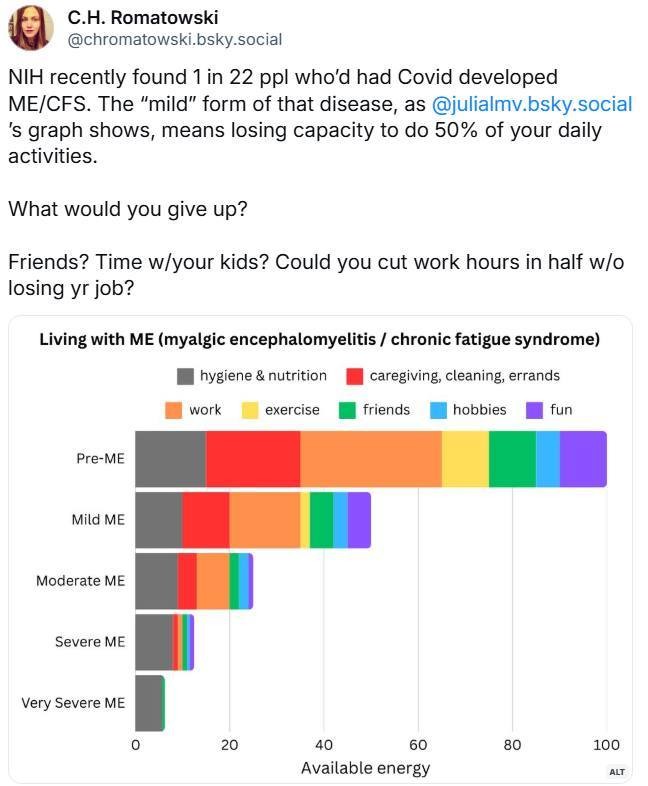The height and width of the screenshot is (786, 648).
Task: Click the Severe ME axis label
Action: pos(90,642)
